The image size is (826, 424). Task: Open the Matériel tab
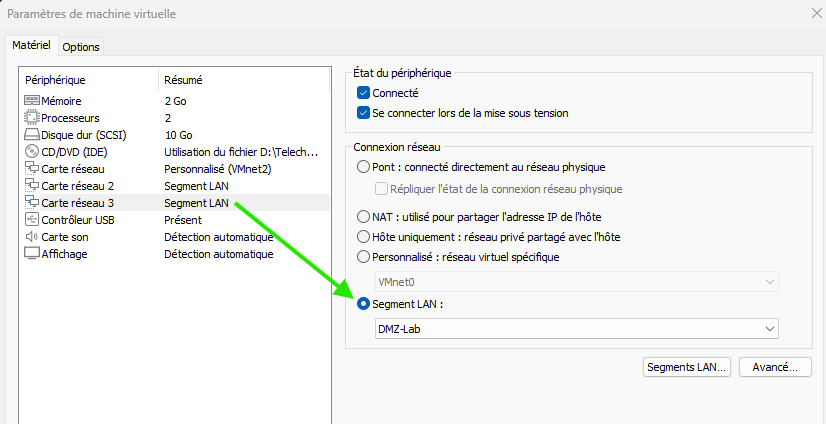click(x=31, y=46)
